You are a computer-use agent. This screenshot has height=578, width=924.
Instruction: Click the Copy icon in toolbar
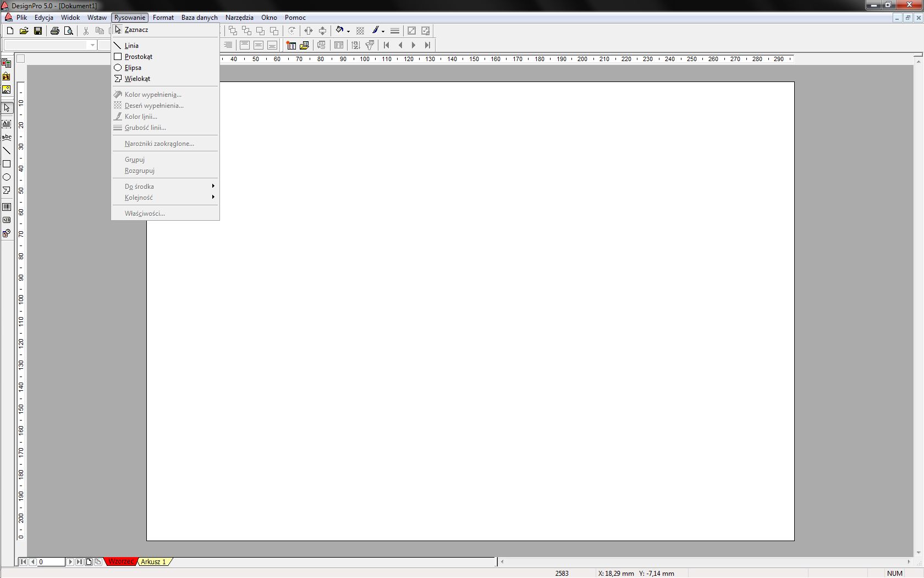pos(100,31)
